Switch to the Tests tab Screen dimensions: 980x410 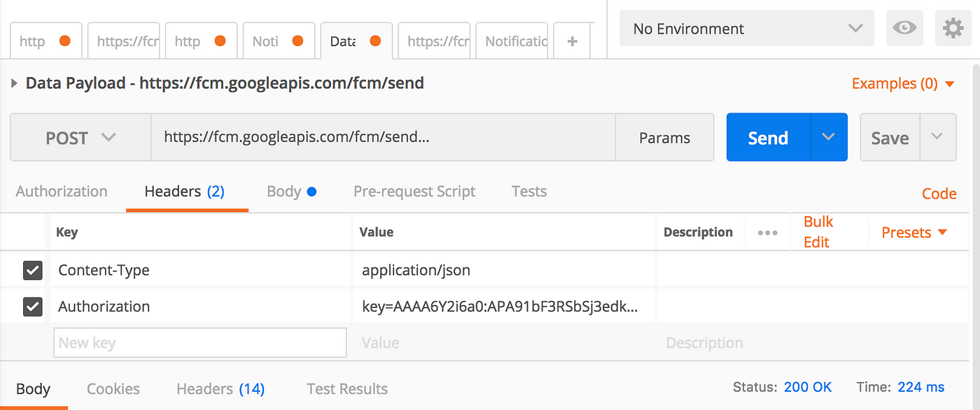tap(529, 192)
